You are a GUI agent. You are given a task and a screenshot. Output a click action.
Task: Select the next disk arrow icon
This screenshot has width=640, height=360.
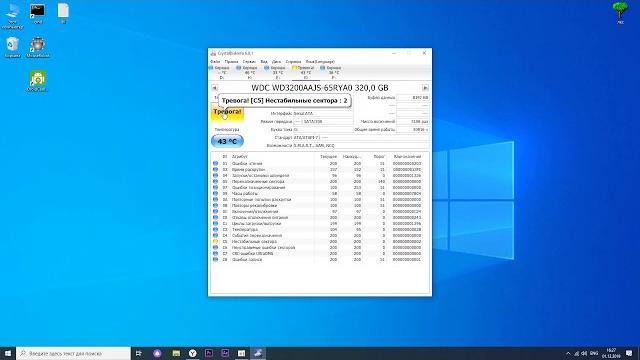tap(425, 88)
